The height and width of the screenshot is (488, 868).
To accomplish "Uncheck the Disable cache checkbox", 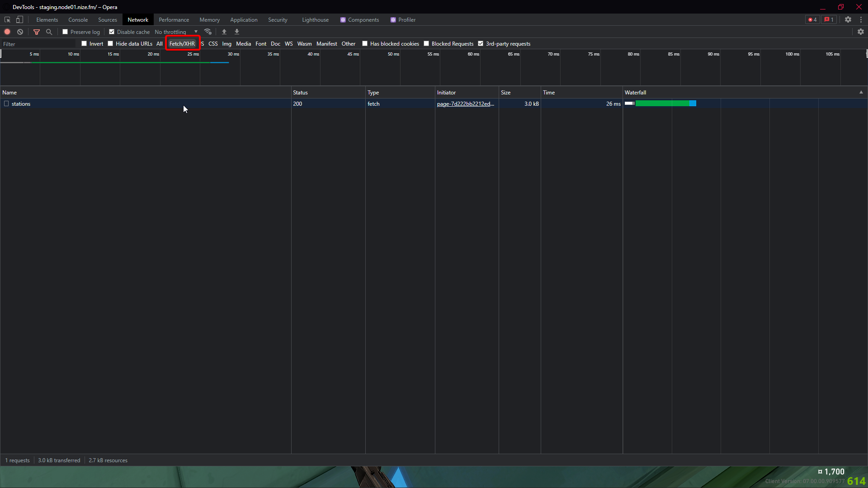I will point(112,32).
